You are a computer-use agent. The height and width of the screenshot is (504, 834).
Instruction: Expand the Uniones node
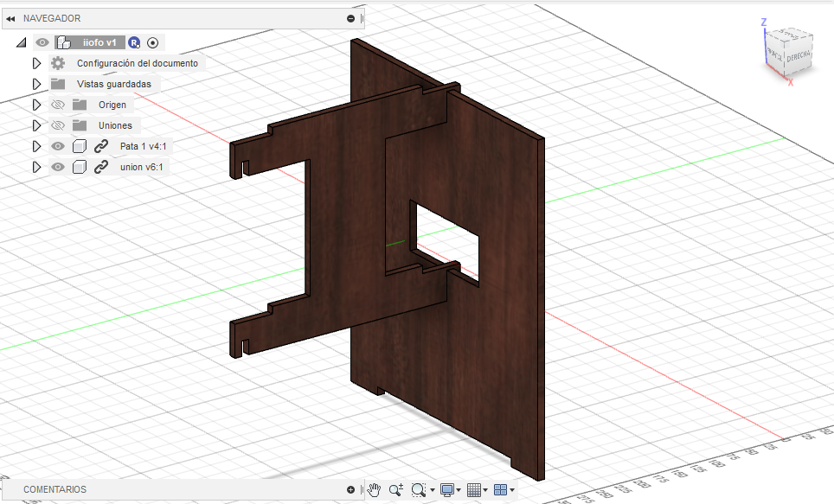coord(36,125)
